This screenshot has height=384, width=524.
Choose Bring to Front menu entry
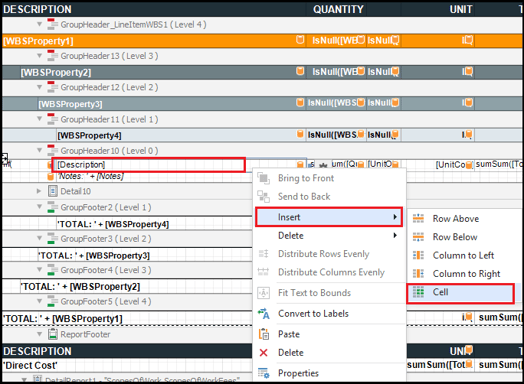(x=329, y=178)
